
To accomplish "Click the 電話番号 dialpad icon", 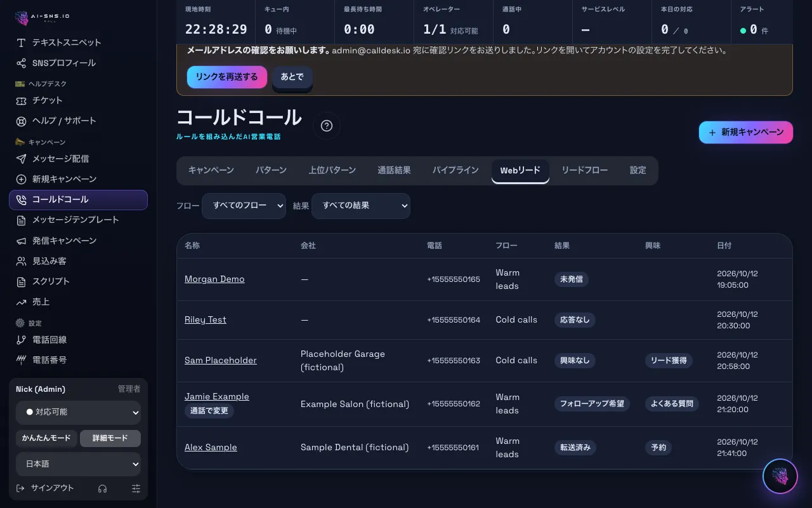I will pos(21,360).
